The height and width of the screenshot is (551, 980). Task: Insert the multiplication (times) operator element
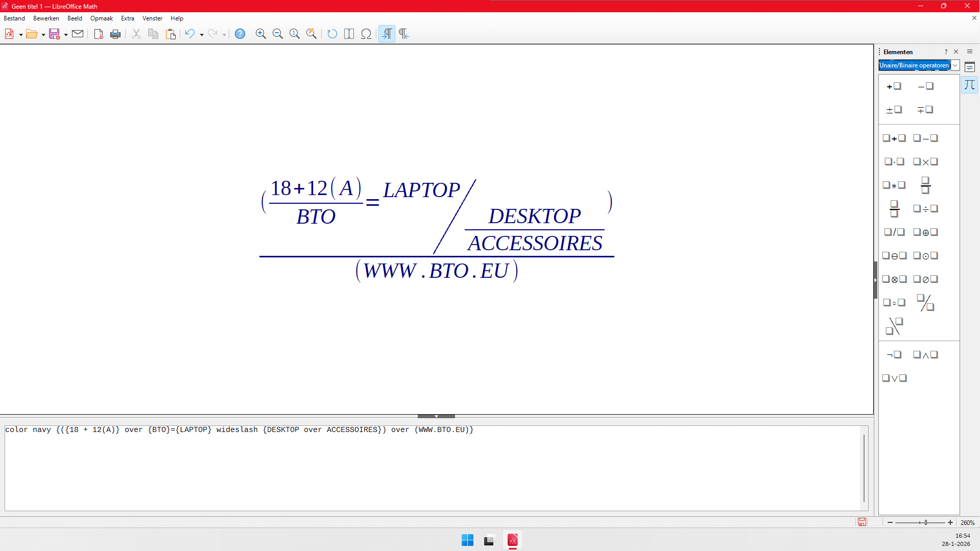tap(925, 162)
